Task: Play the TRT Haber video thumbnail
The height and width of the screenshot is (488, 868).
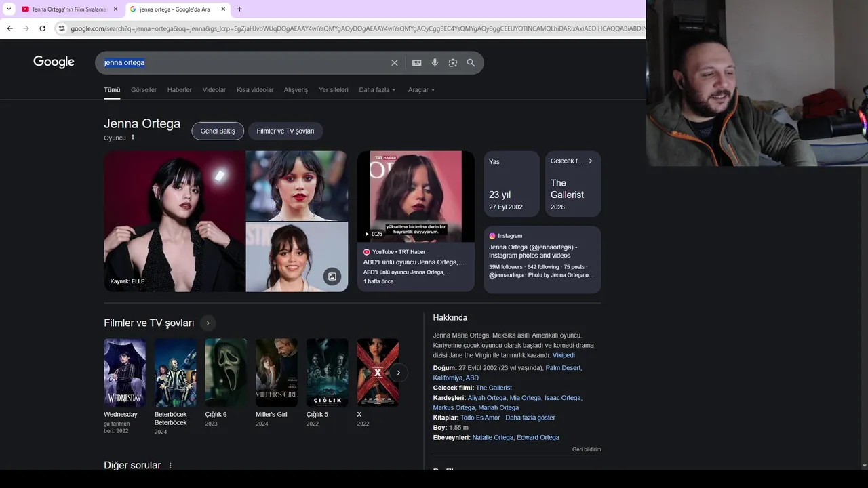Action: pos(416,197)
